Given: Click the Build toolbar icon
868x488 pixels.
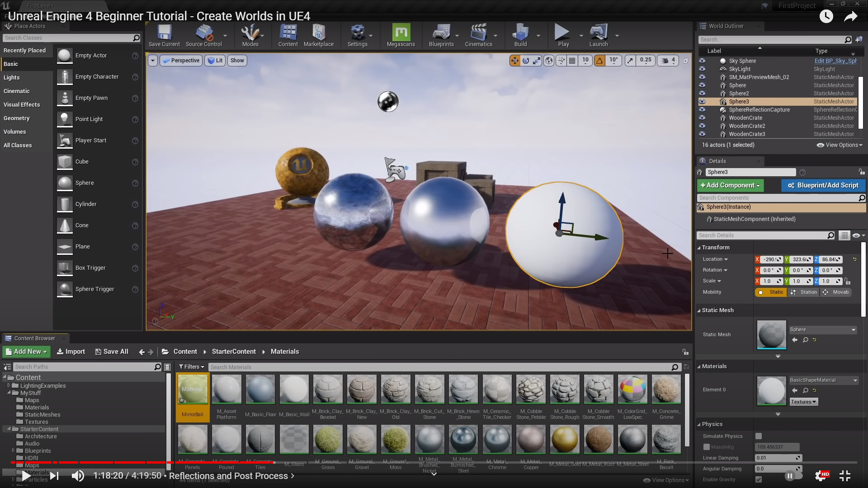Looking at the screenshot, I should click(x=520, y=35).
